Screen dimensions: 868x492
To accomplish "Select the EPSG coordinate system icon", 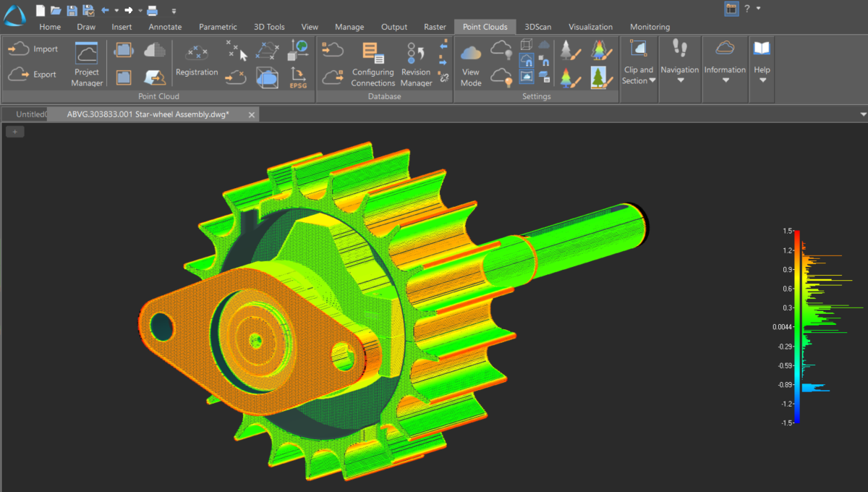I will click(298, 77).
